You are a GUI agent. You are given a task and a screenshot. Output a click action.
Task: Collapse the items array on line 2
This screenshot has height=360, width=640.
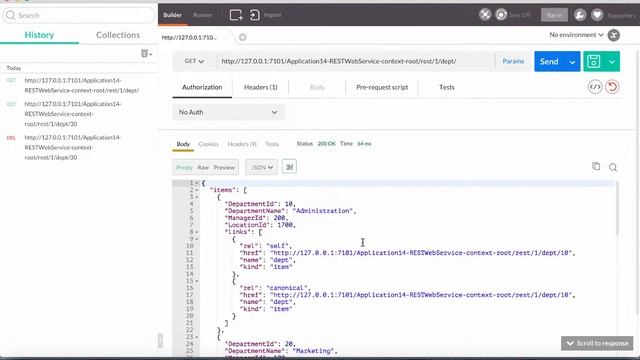(x=197, y=190)
